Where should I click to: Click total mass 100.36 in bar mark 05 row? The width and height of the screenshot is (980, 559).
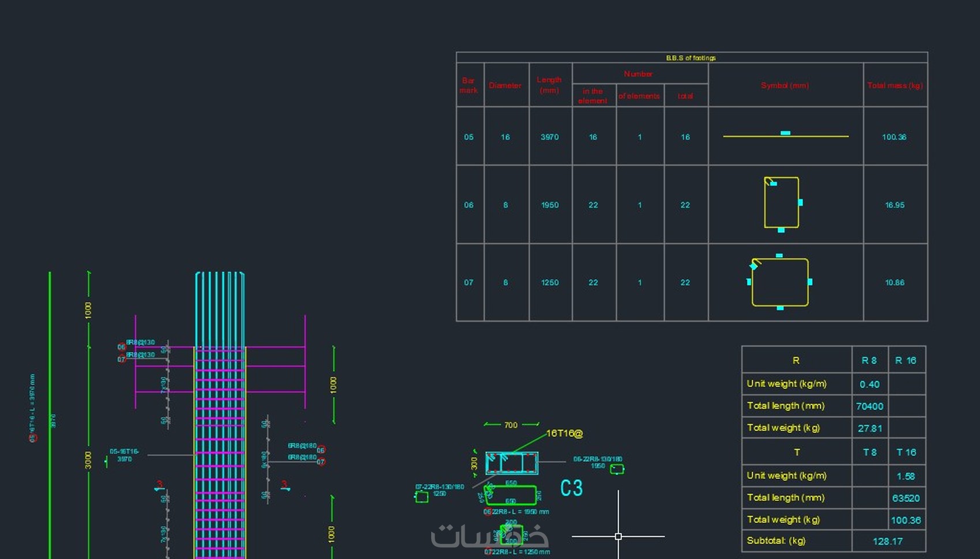894,137
